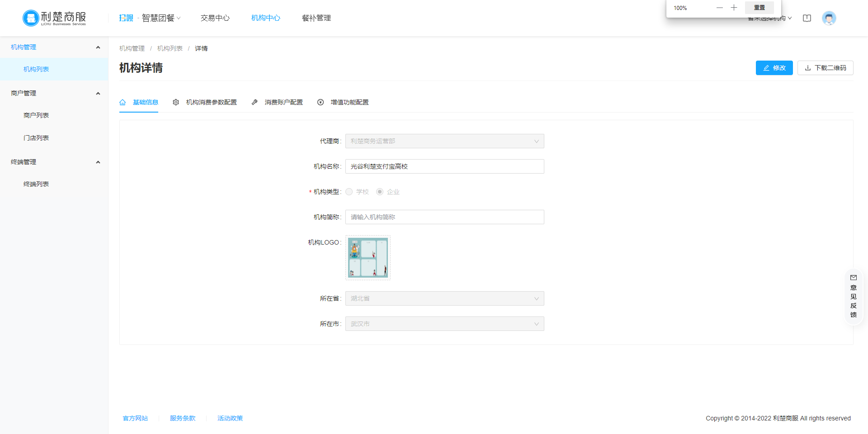Click the yen icon of 增值功能配置
This screenshot has width=868, height=434.
321,102
